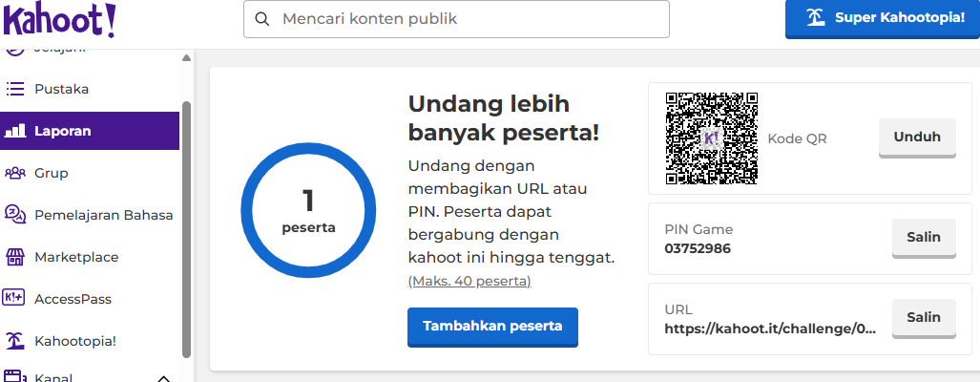Click the Kahoot! logo
The height and width of the screenshot is (382, 980).
(60, 18)
